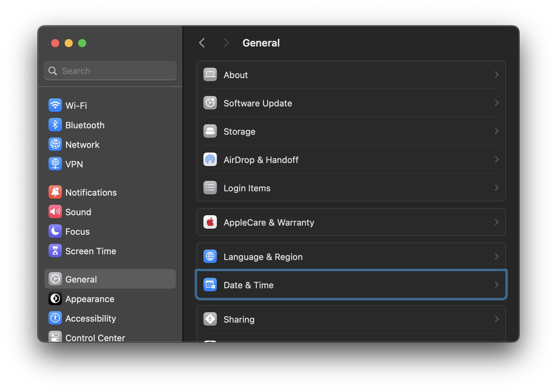Switch to Appearance settings pane

tap(90, 299)
